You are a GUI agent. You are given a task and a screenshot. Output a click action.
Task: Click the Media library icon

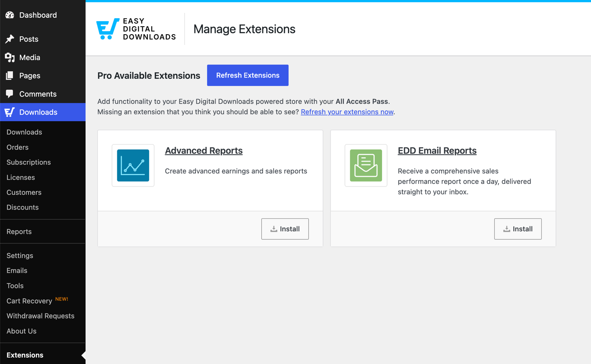click(10, 57)
